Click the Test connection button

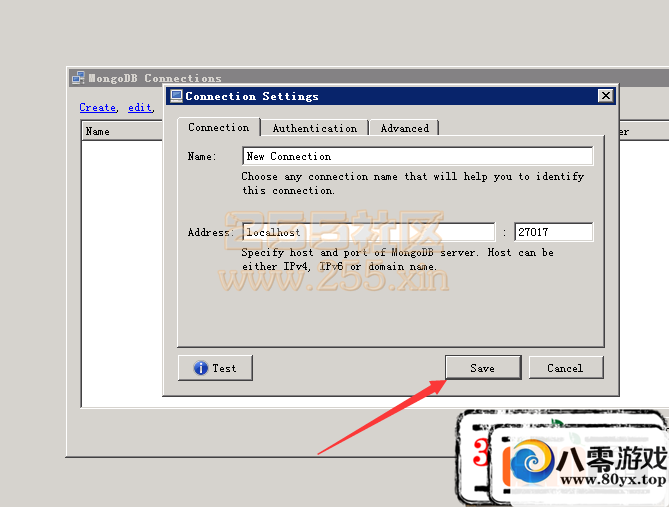coord(215,368)
